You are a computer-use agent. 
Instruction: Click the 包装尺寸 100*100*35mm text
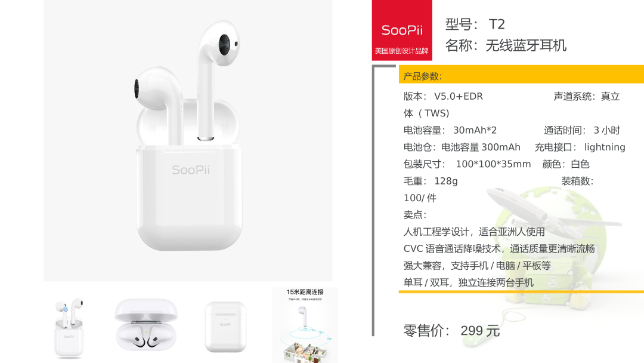467,164
